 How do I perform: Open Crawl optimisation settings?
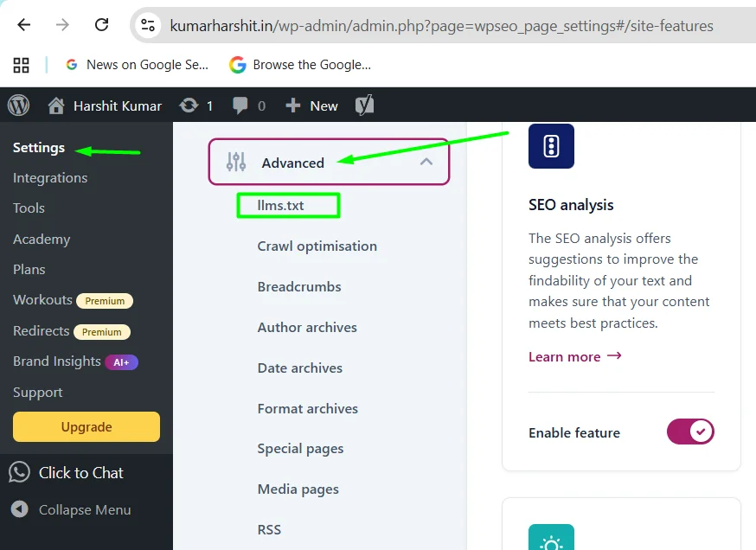coord(317,246)
